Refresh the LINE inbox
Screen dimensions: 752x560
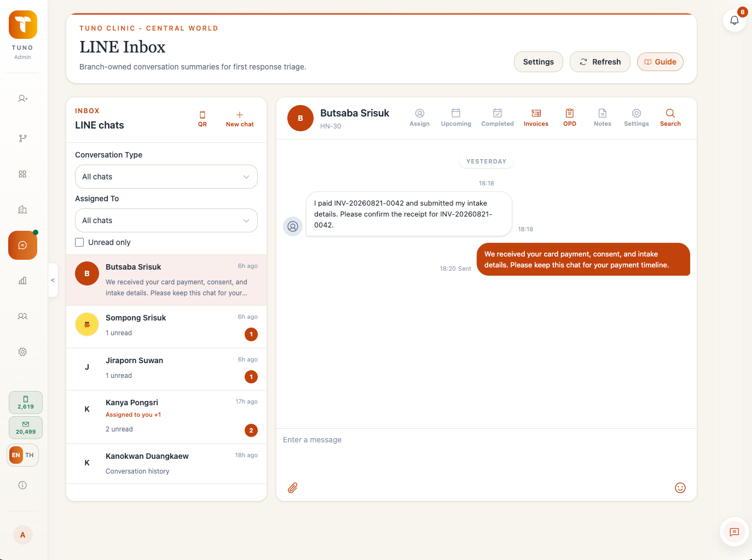click(600, 62)
